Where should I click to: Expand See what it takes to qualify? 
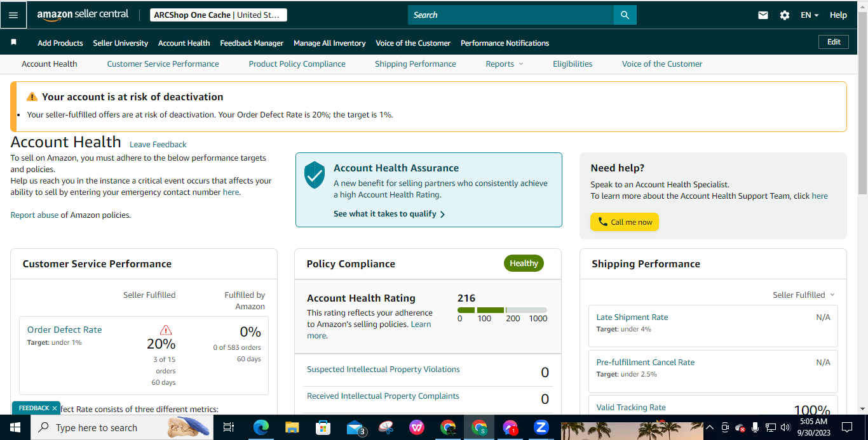pyautogui.click(x=389, y=214)
